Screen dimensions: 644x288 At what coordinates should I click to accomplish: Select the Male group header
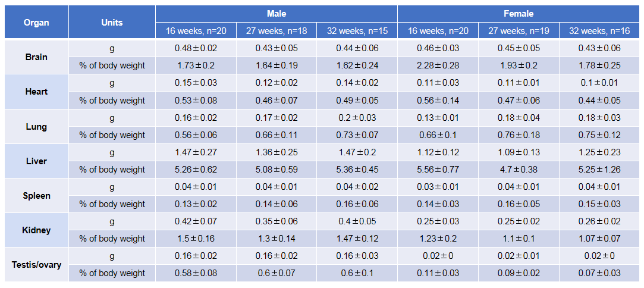click(277, 14)
